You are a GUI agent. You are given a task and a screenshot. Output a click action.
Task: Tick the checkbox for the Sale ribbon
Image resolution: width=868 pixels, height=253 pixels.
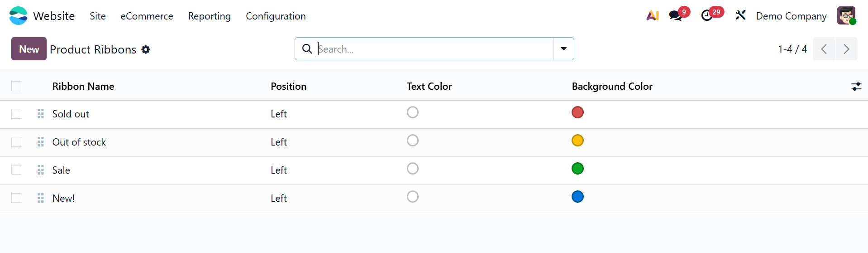(x=16, y=170)
